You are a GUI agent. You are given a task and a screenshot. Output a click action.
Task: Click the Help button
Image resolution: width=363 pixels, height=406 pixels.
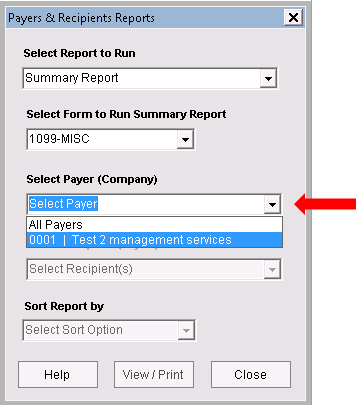tap(58, 375)
